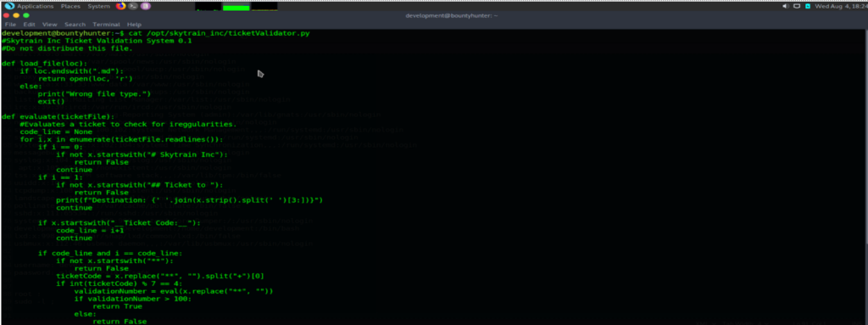Click 'if code_line and i == code_line:' line
This screenshot has width=868, height=325.
coord(110,254)
